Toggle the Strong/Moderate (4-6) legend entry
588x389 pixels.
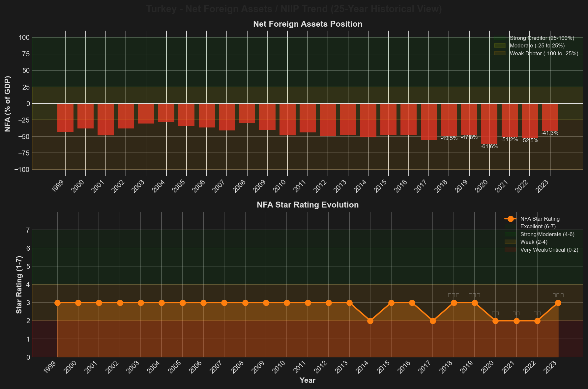pyautogui.click(x=547, y=234)
